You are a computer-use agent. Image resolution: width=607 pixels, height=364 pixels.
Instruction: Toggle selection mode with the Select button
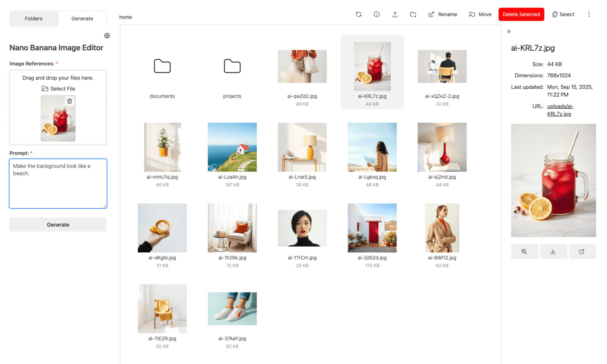(563, 14)
